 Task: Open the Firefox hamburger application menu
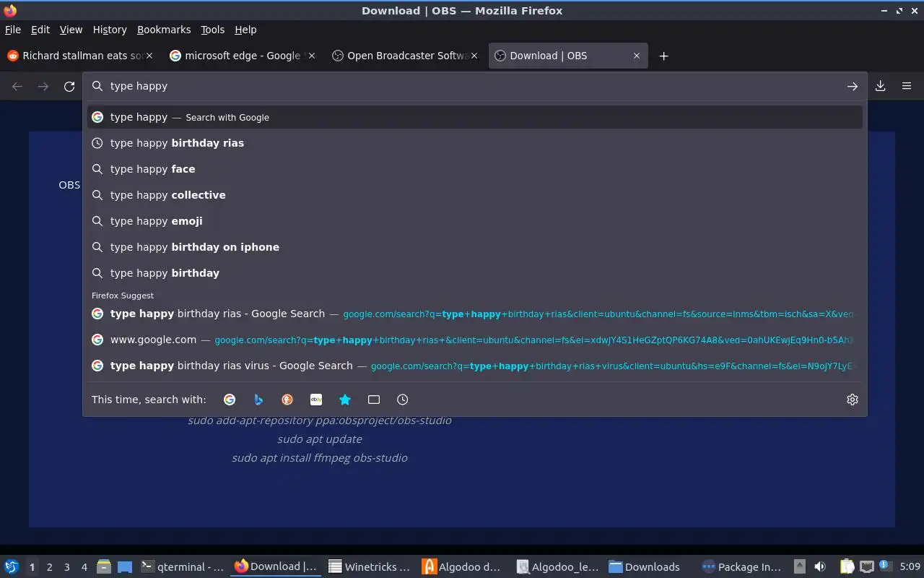[x=907, y=86]
